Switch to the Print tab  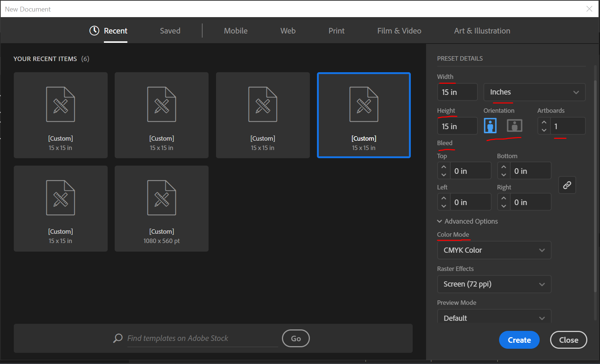(336, 31)
